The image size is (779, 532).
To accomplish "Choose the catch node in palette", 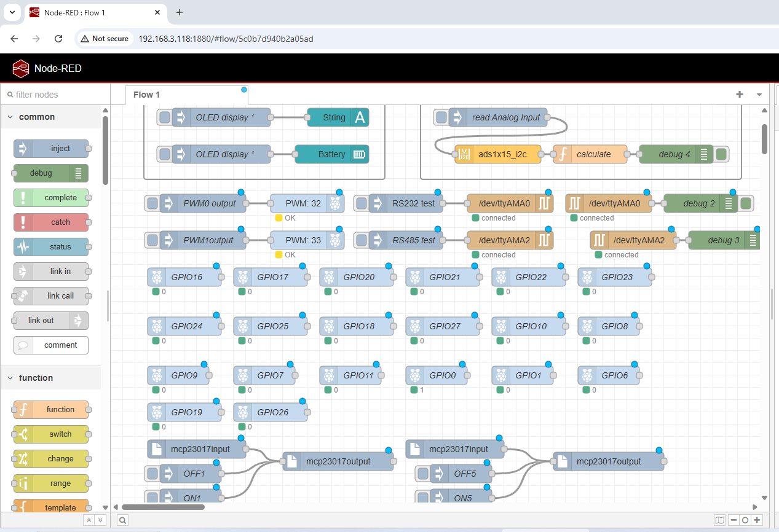I will tap(51, 222).
